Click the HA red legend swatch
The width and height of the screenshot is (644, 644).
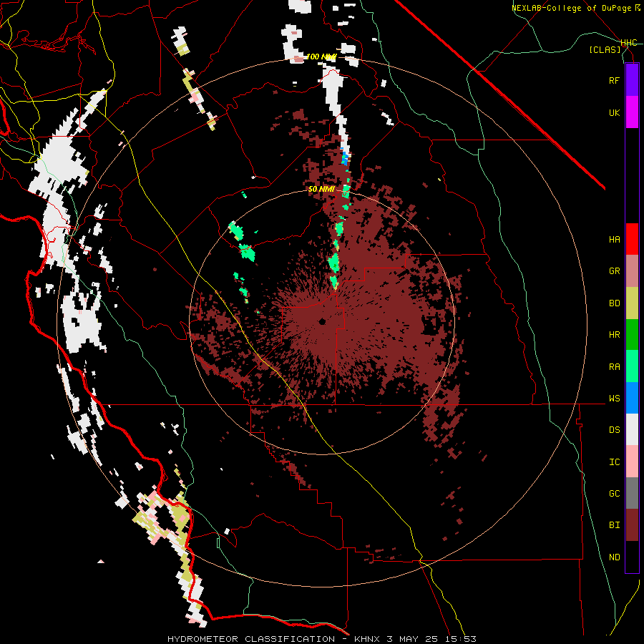(632, 239)
